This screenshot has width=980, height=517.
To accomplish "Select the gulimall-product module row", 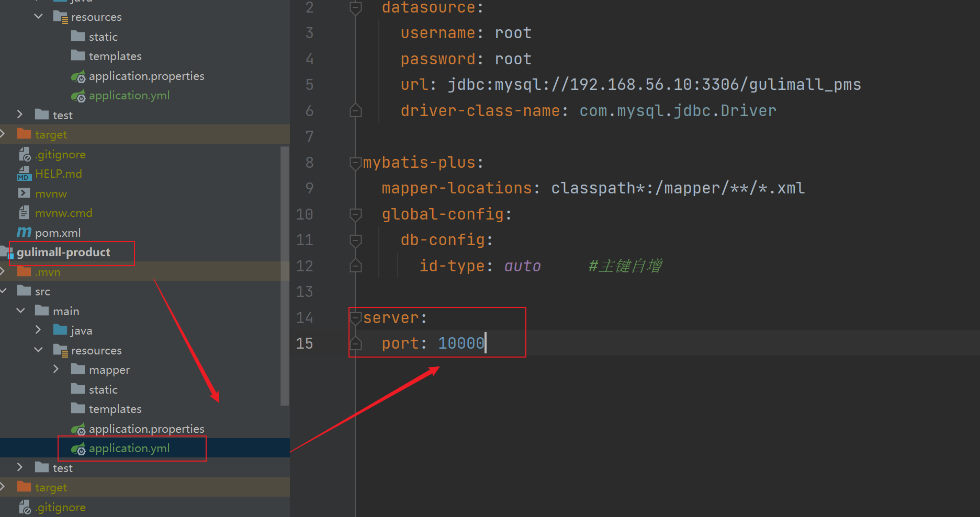I will 144,252.
